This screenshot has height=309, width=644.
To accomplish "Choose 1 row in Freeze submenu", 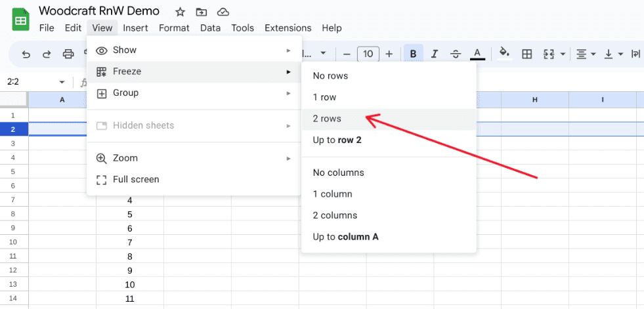I will click(x=389, y=97).
